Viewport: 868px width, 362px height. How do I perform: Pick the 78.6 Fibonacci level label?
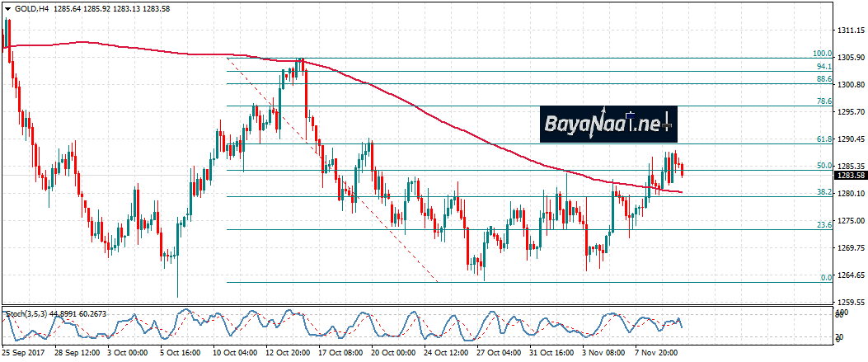pos(824,101)
